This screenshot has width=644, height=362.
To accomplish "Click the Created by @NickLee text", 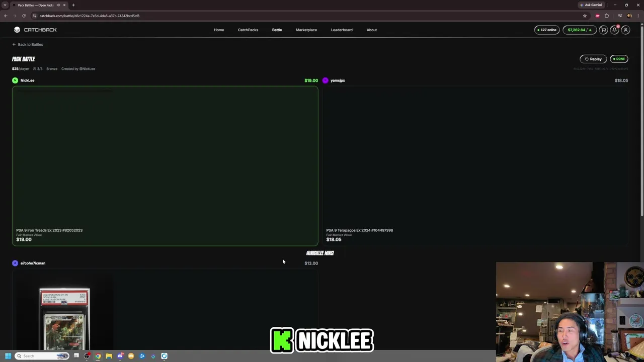I will tap(78, 68).
